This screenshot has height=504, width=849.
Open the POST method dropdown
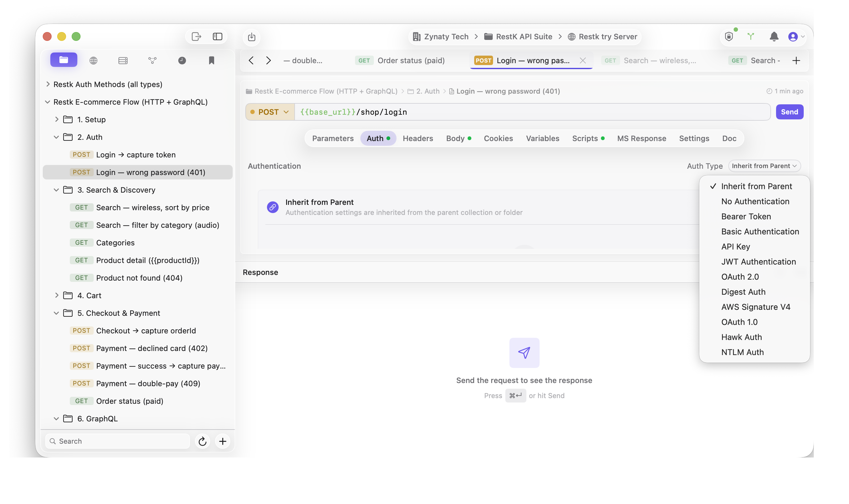click(270, 112)
